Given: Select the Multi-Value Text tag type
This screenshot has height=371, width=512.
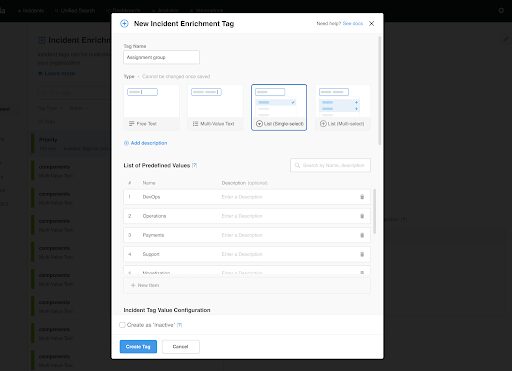Looking at the screenshot, I should pos(215,107).
